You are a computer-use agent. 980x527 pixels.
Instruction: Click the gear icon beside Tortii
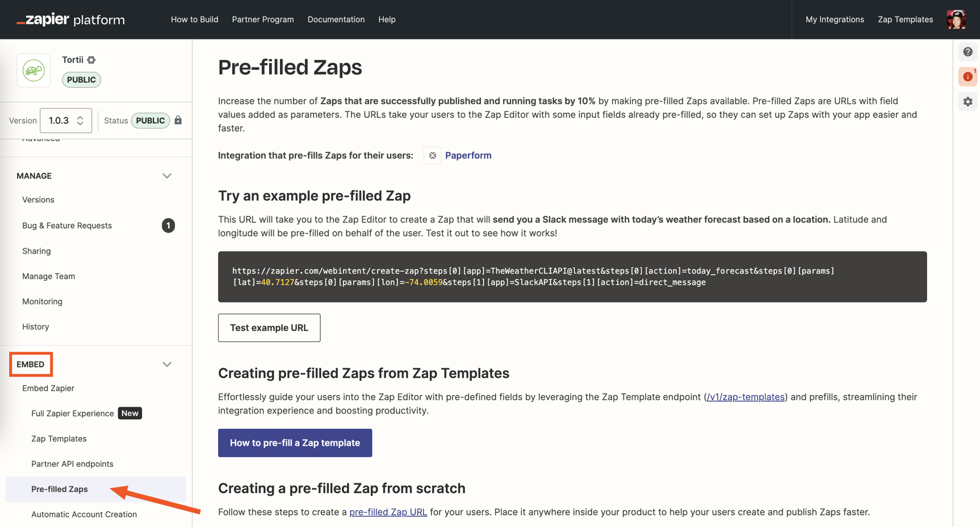pos(91,60)
